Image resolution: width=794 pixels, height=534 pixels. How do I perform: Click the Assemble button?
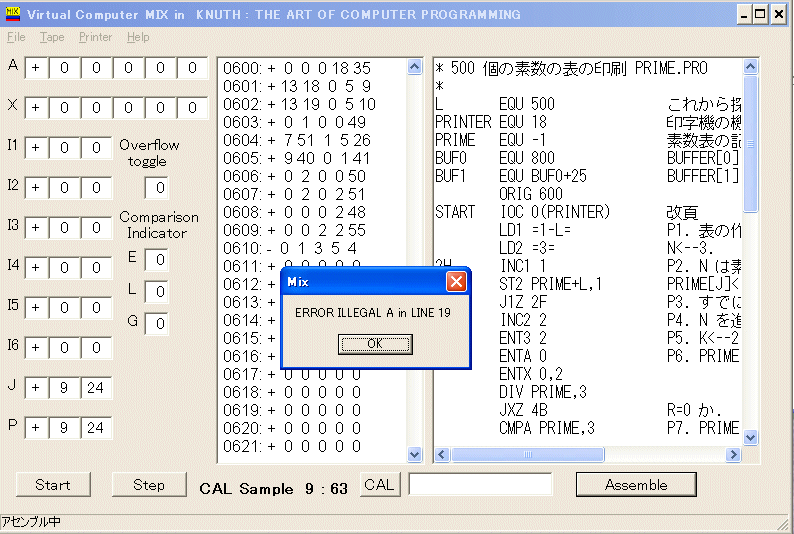point(636,485)
